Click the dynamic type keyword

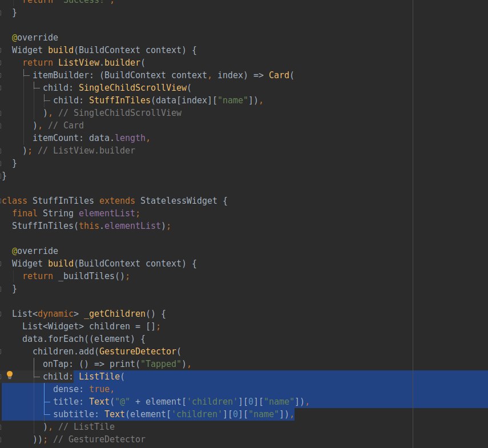coord(55,314)
